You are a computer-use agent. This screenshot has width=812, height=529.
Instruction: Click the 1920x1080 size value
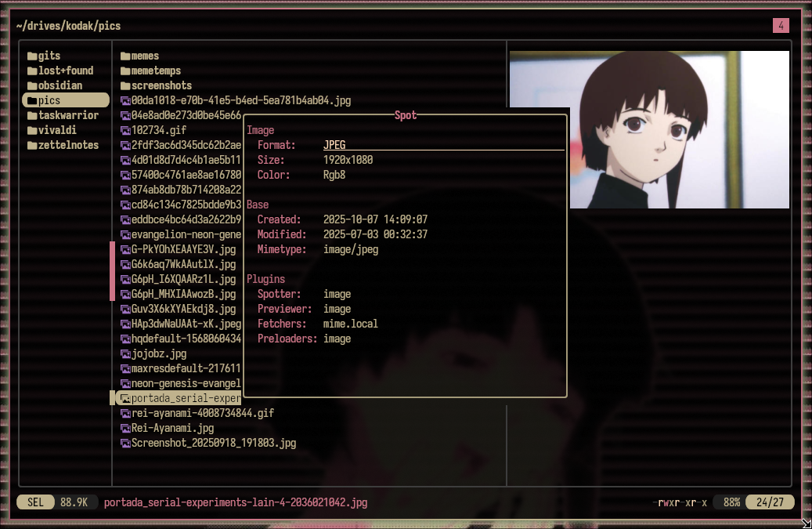coord(348,160)
